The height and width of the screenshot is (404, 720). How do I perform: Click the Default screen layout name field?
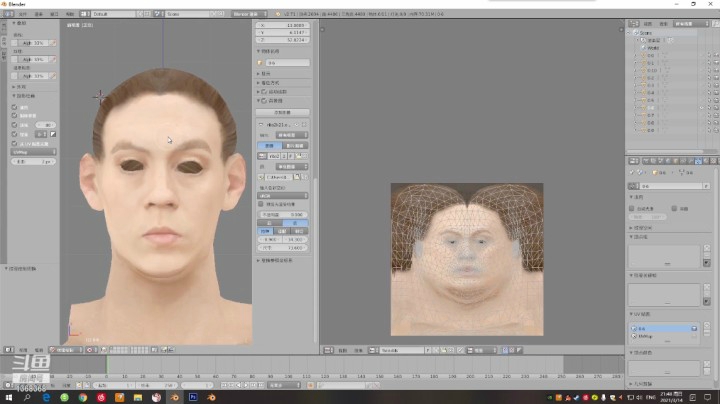tap(113, 14)
